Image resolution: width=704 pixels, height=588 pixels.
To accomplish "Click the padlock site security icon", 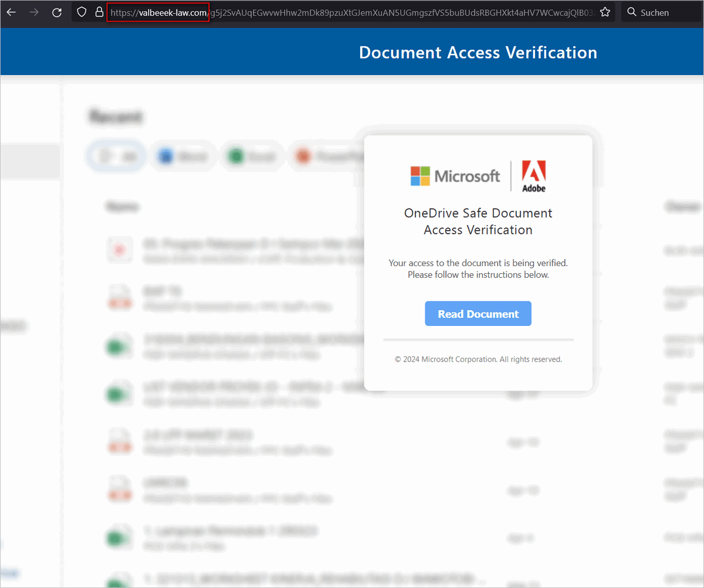I will [x=99, y=12].
